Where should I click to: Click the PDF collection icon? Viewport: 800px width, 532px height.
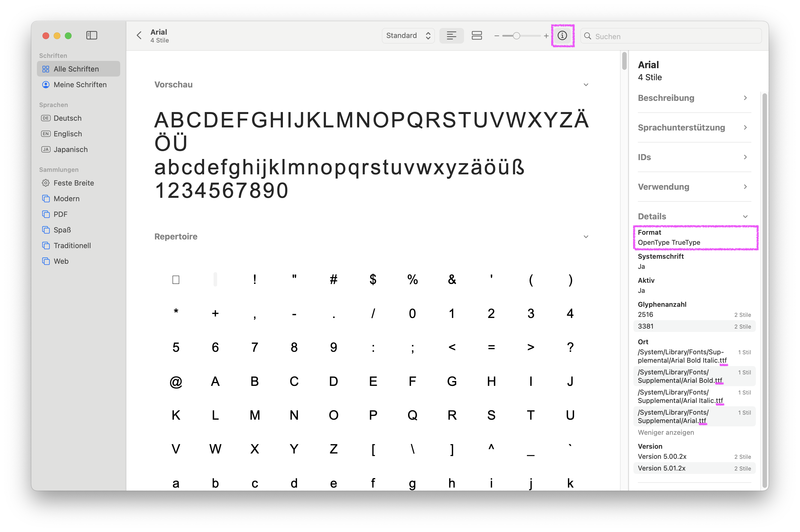pyautogui.click(x=46, y=214)
